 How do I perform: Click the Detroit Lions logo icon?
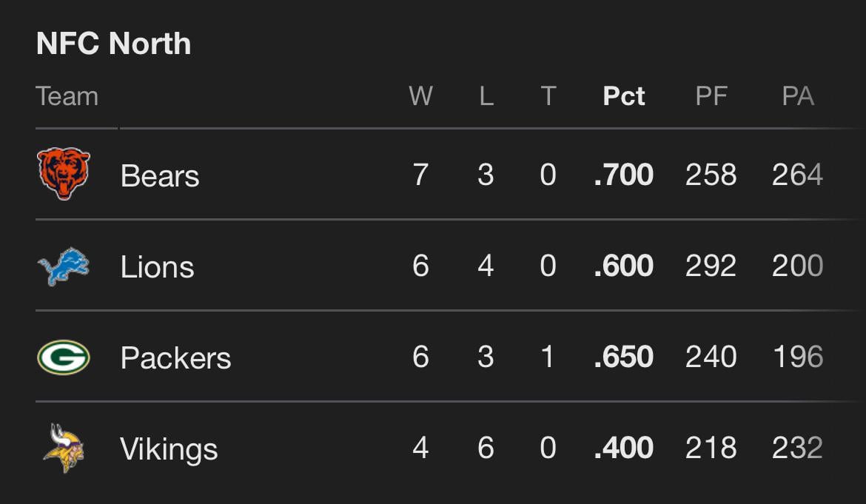(64, 266)
